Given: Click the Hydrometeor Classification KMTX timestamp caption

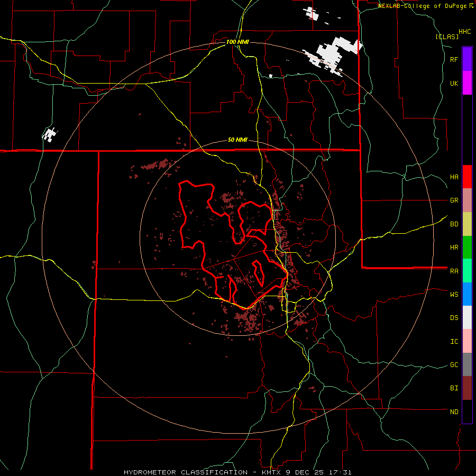Looking at the screenshot, I should 237,472.
